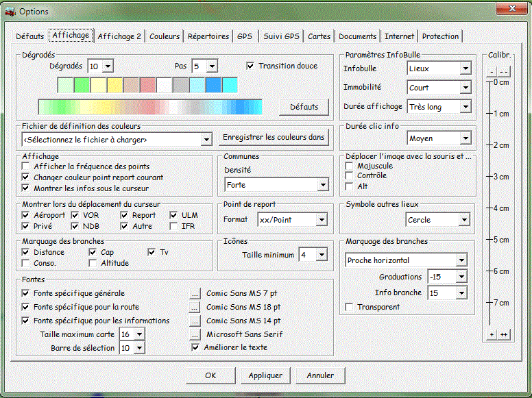Click the Appliquer button

click(265, 375)
